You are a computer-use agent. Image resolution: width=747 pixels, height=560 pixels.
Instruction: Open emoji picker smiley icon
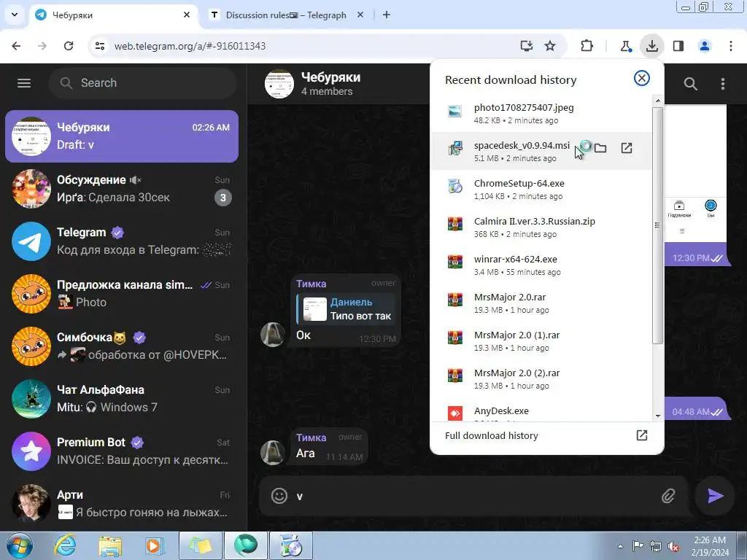pyautogui.click(x=279, y=496)
